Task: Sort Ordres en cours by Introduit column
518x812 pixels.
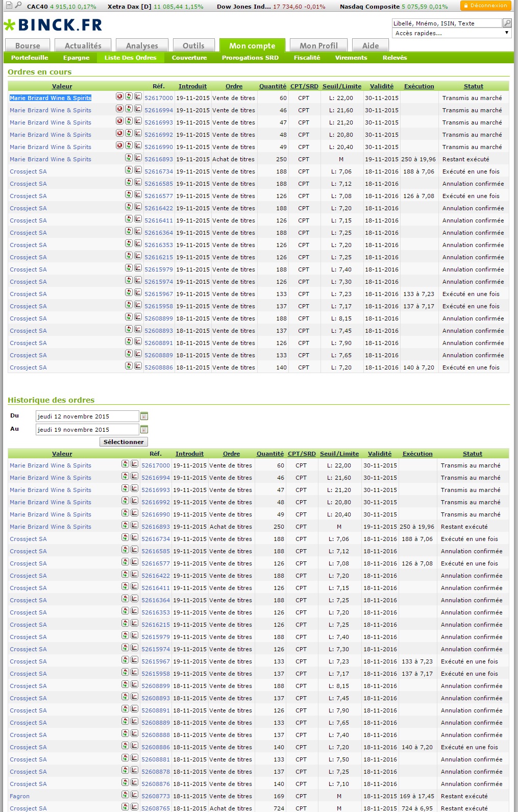Action: pyautogui.click(x=192, y=86)
